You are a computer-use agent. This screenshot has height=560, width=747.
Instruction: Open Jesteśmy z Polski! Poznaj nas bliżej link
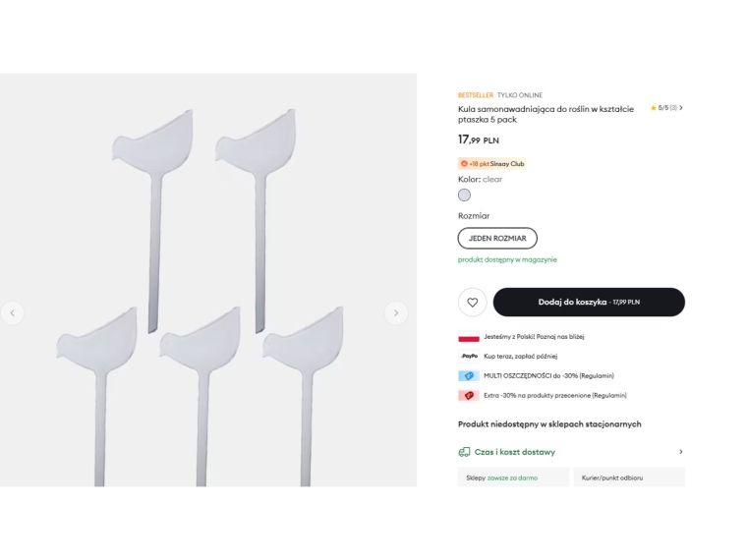pyautogui.click(x=534, y=337)
